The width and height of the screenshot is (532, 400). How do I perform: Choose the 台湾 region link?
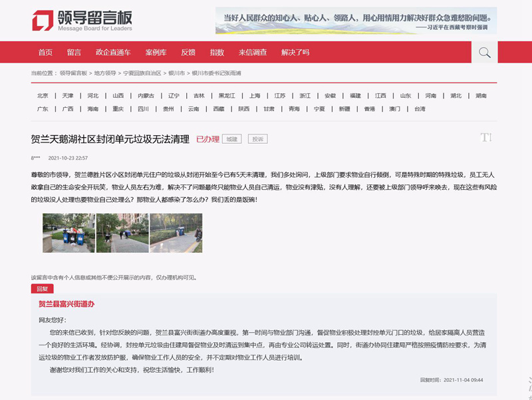click(420, 108)
